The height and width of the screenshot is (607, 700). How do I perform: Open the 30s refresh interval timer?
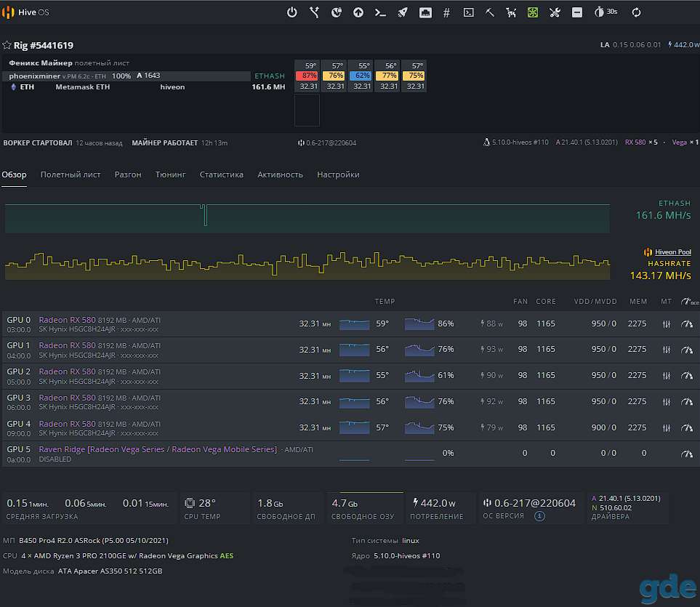606,12
